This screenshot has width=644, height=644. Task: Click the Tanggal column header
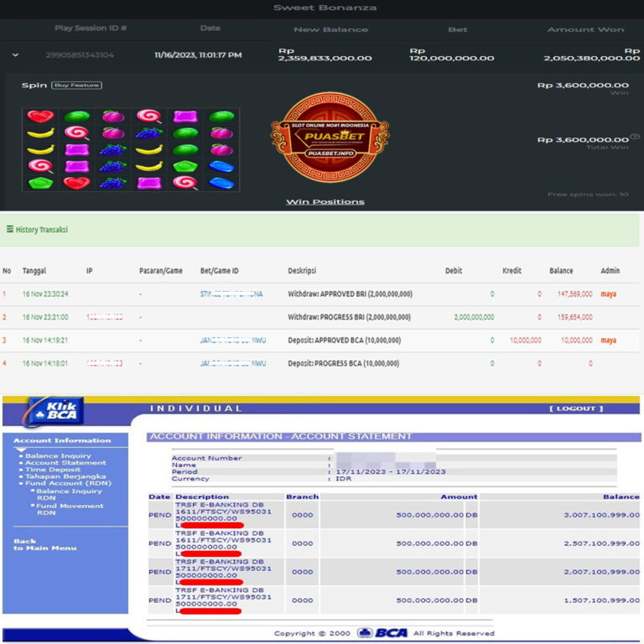point(34,271)
